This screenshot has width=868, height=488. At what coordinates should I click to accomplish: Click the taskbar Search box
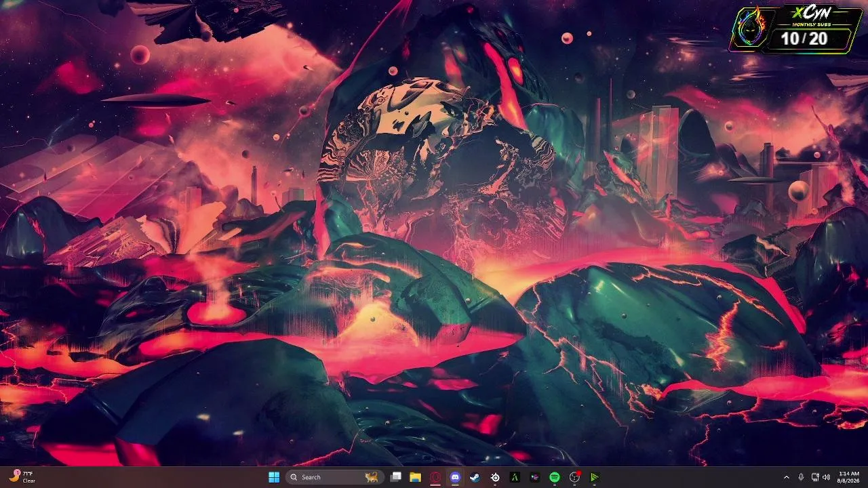(x=334, y=477)
